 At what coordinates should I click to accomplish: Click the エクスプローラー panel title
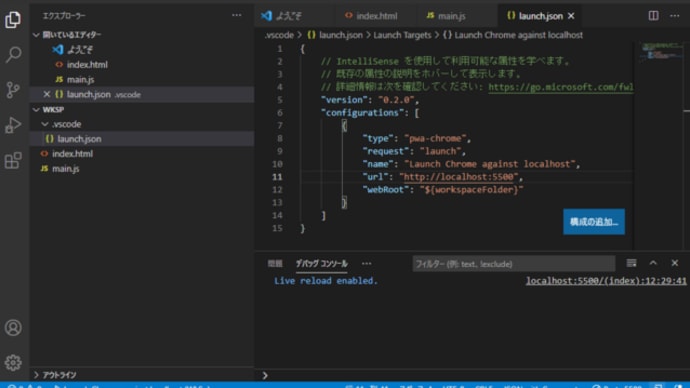[64, 16]
